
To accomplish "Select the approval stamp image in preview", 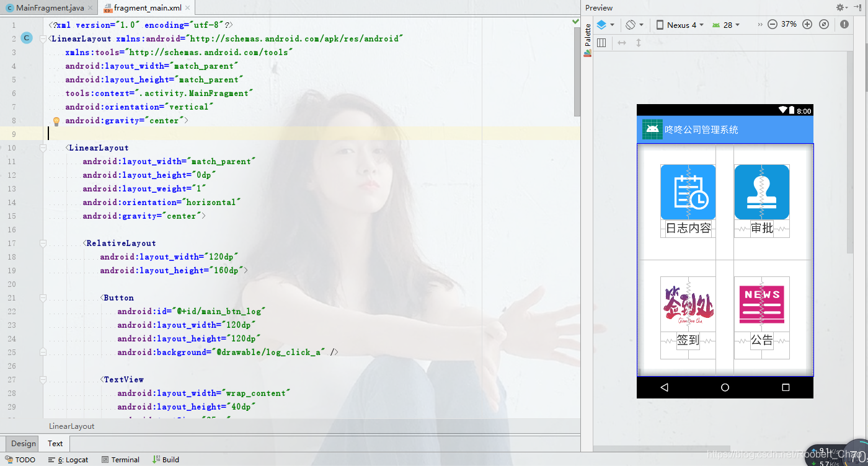I will pyautogui.click(x=762, y=192).
